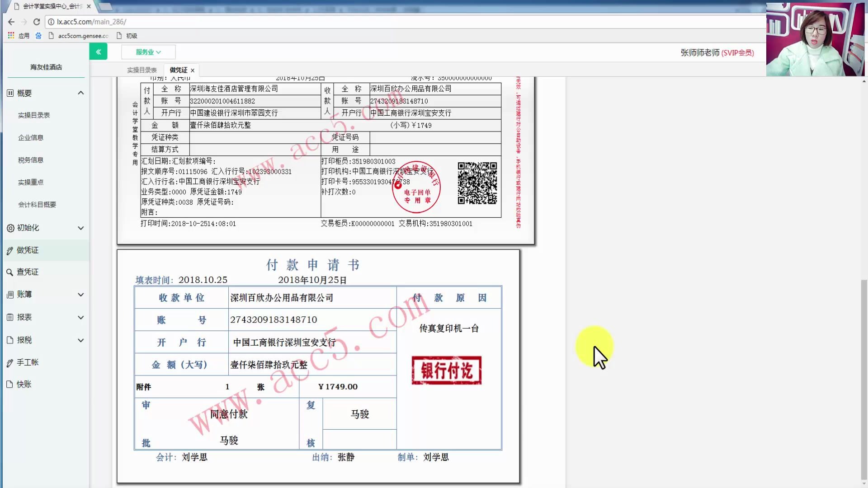
Task: Close the 做凭证 tab with its X
Action: (x=192, y=70)
